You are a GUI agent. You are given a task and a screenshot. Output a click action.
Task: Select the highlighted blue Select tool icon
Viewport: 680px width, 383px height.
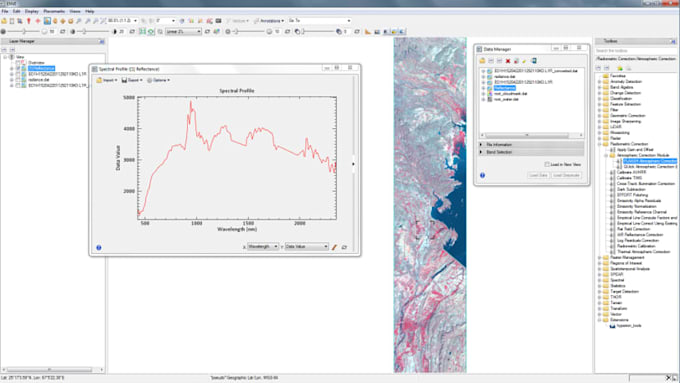pyautogui.click(x=47, y=21)
